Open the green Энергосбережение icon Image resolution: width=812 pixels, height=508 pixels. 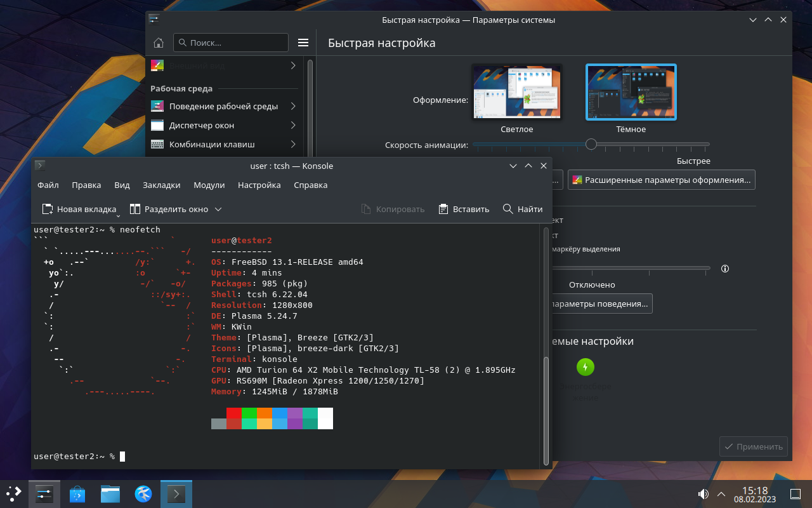coord(585,366)
